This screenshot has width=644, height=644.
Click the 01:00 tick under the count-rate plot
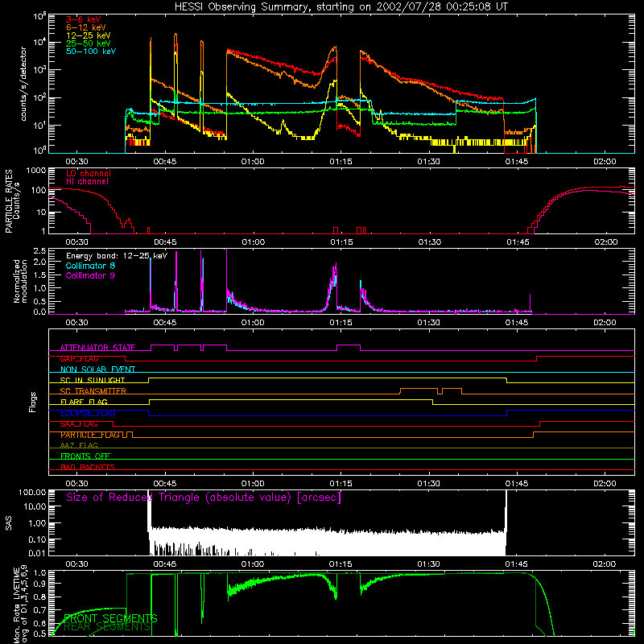pos(253,162)
